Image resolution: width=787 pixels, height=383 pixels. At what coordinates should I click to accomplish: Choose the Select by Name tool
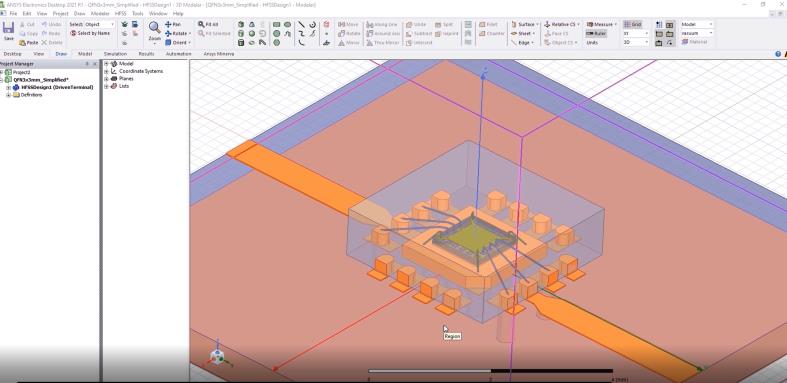pyautogui.click(x=90, y=33)
